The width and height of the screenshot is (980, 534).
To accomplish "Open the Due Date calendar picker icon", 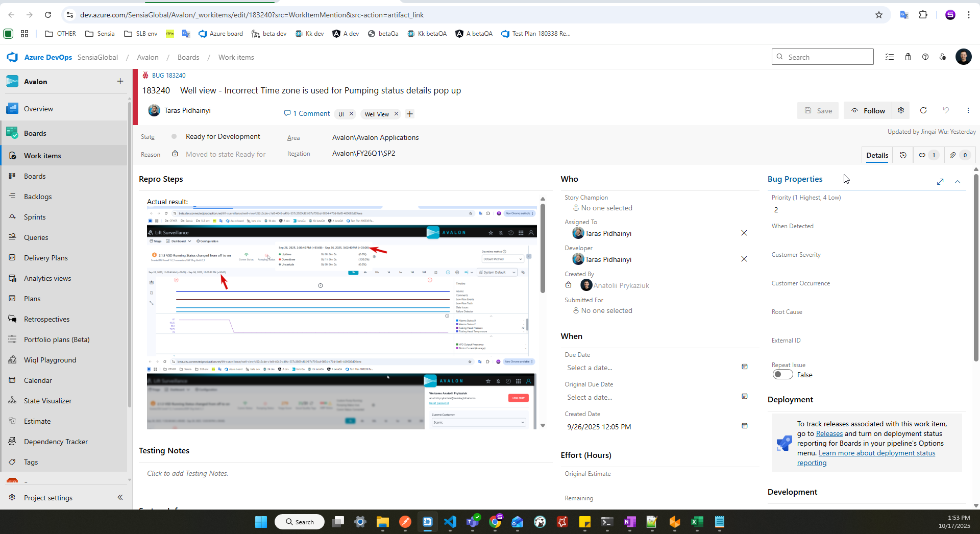I will click(745, 367).
